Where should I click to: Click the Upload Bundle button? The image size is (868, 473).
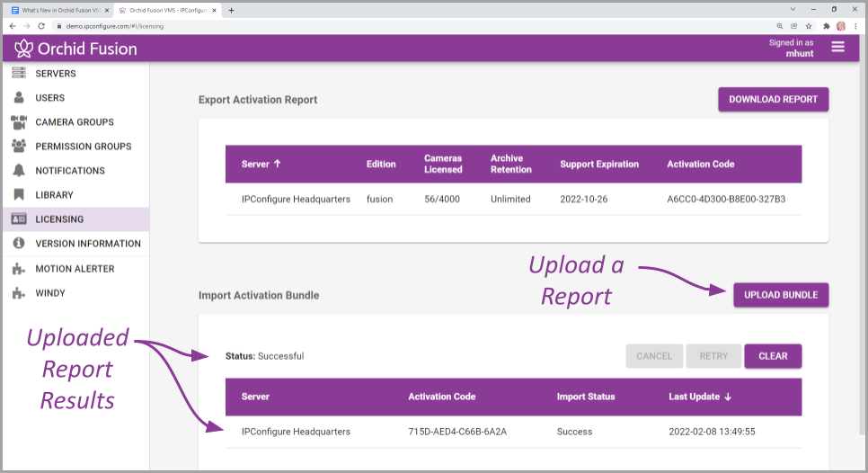pyautogui.click(x=781, y=295)
